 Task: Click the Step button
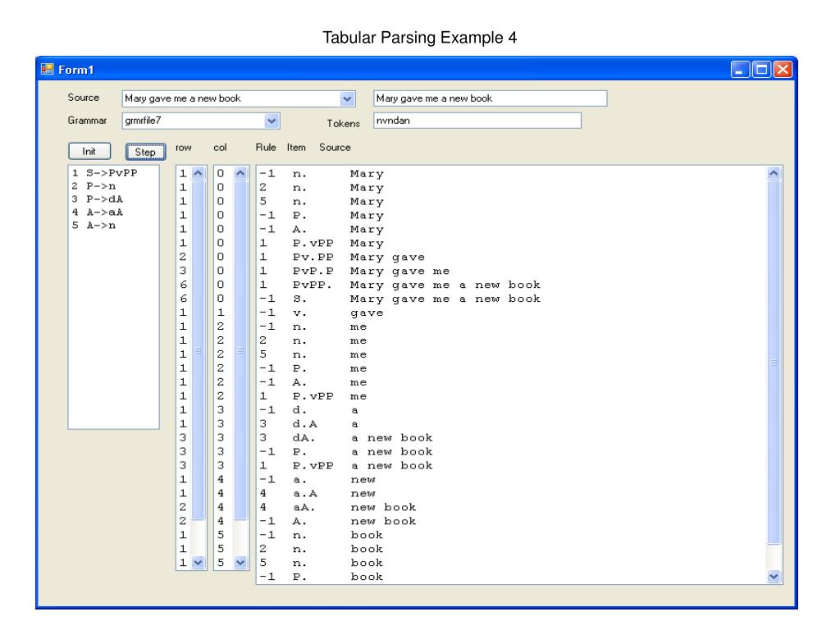click(x=146, y=152)
